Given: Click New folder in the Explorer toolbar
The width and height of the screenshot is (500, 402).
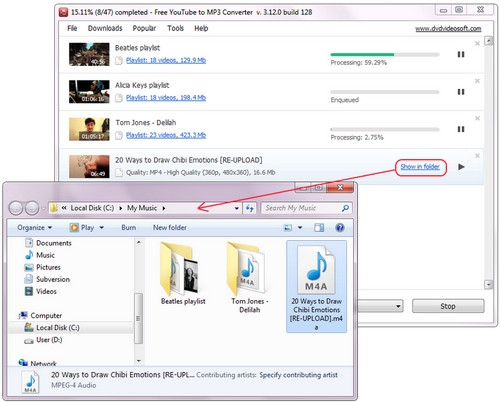Looking at the screenshot, I should coord(170,228).
